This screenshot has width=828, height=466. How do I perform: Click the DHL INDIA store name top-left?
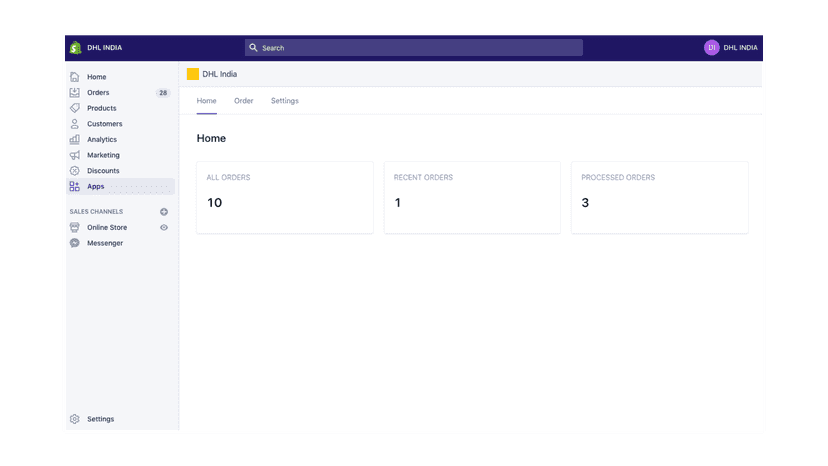(105, 48)
